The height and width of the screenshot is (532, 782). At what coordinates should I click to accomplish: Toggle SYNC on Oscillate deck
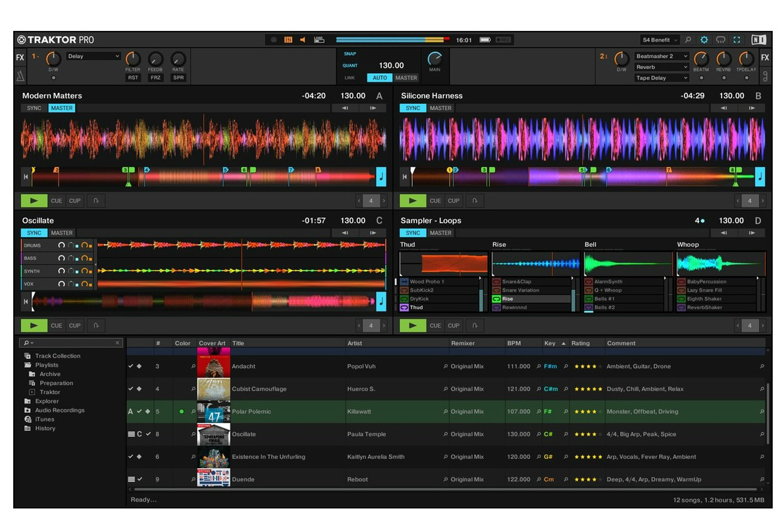coord(34,233)
